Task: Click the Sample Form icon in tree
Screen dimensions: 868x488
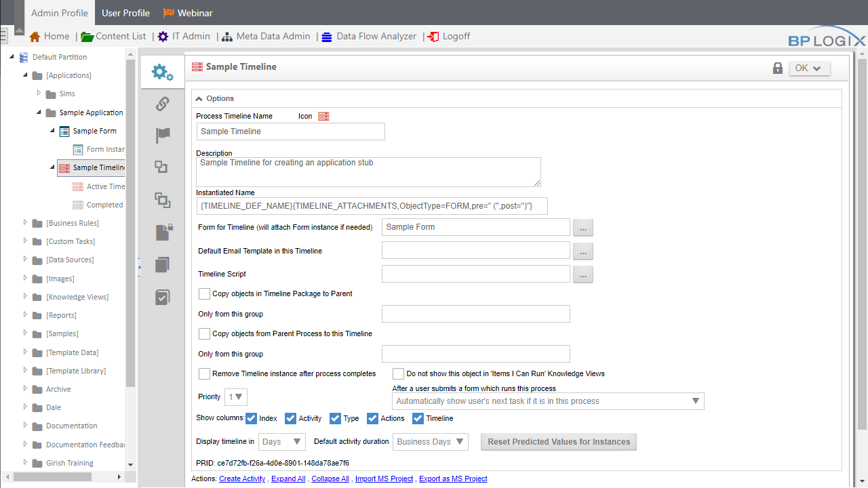Action: (x=64, y=131)
